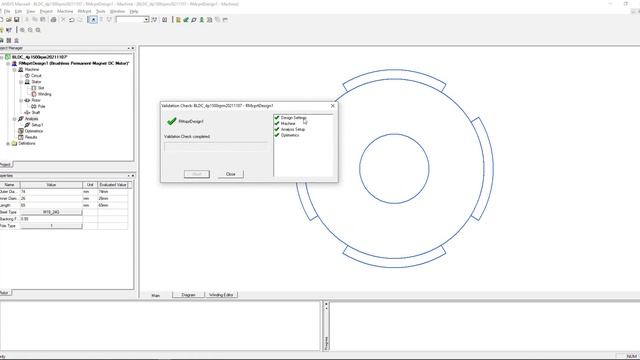Viewport: 640px width, 360px height.
Task: Close the Project Manager panel
Action: point(133,48)
